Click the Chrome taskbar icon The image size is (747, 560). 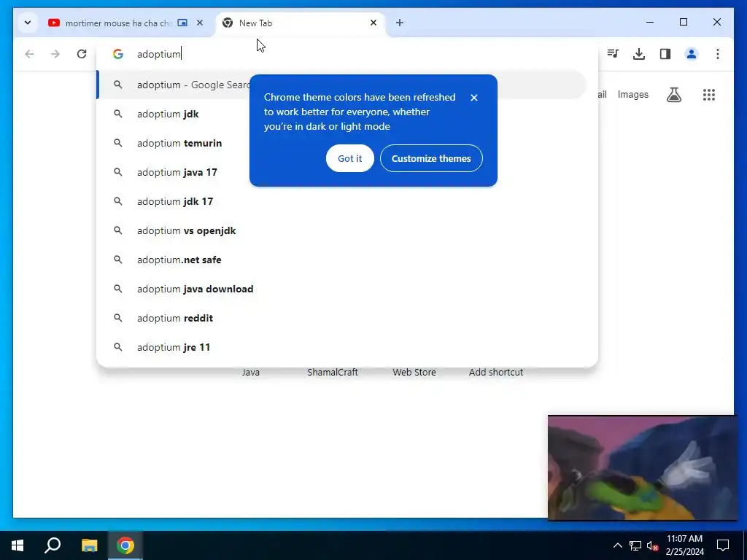125,545
